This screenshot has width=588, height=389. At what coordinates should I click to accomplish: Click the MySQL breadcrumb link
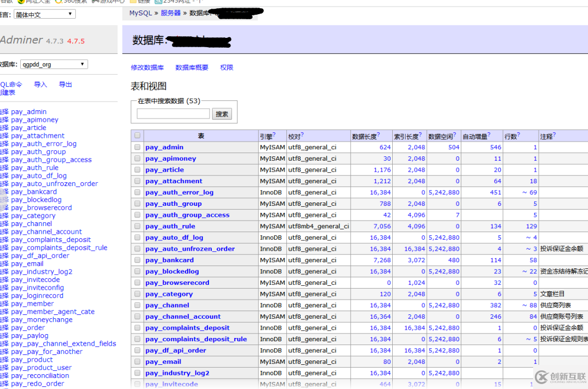pos(140,13)
